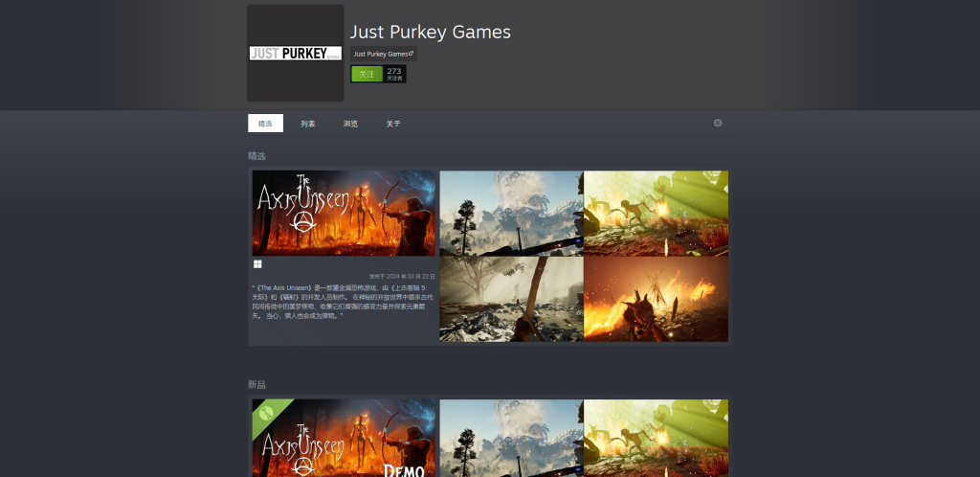Switch to the 列表 tab
The height and width of the screenshot is (477, 980).
(308, 124)
